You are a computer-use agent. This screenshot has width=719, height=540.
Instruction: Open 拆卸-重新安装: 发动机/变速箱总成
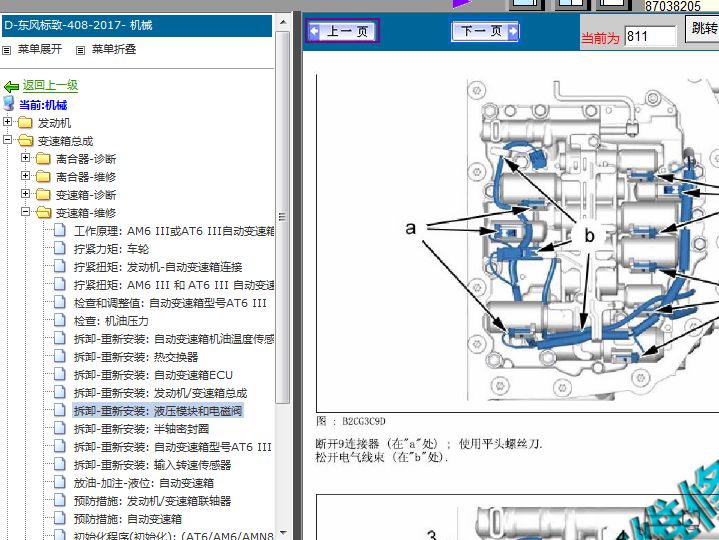tap(160, 393)
